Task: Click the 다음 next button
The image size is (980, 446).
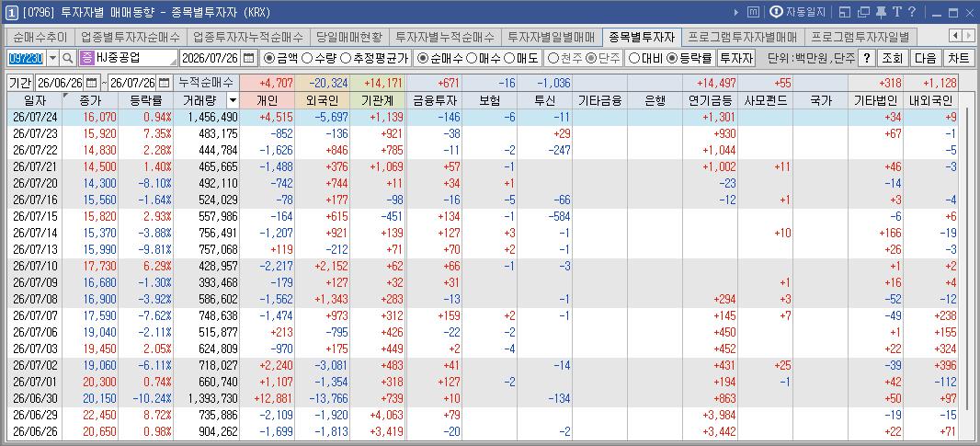Action: coord(925,59)
